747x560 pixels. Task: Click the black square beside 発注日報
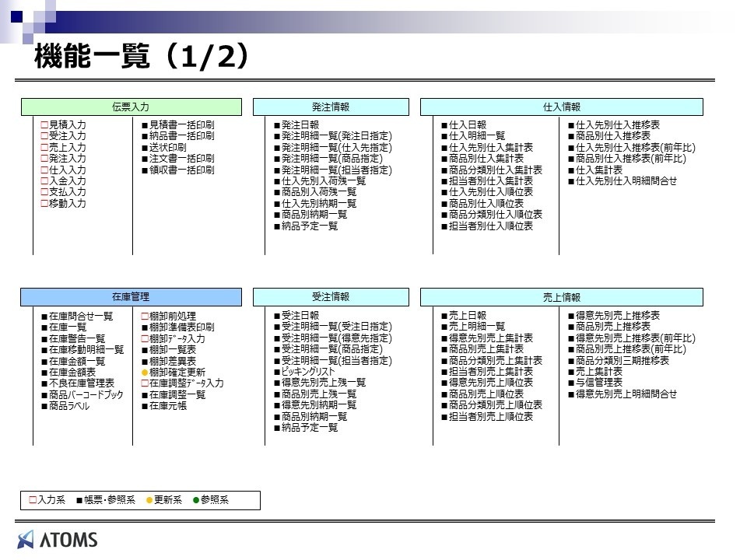(x=277, y=124)
